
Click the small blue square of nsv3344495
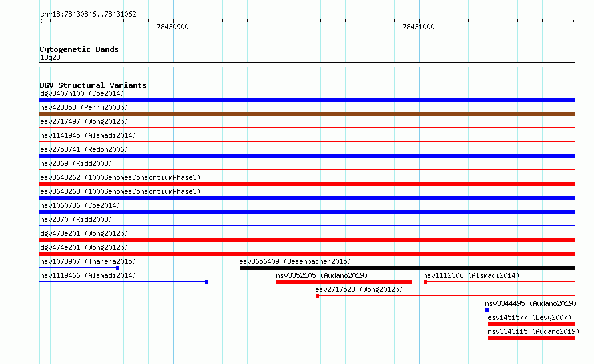coord(487,310)
